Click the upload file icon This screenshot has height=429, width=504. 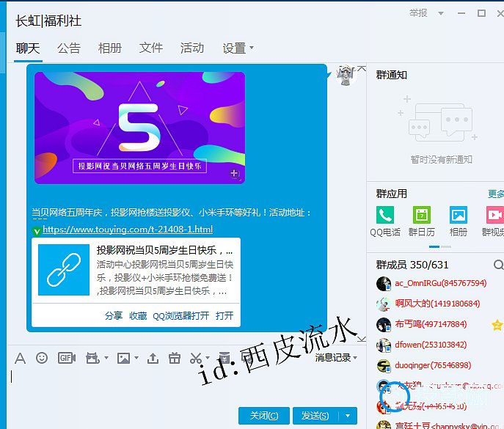coord(153,358)
